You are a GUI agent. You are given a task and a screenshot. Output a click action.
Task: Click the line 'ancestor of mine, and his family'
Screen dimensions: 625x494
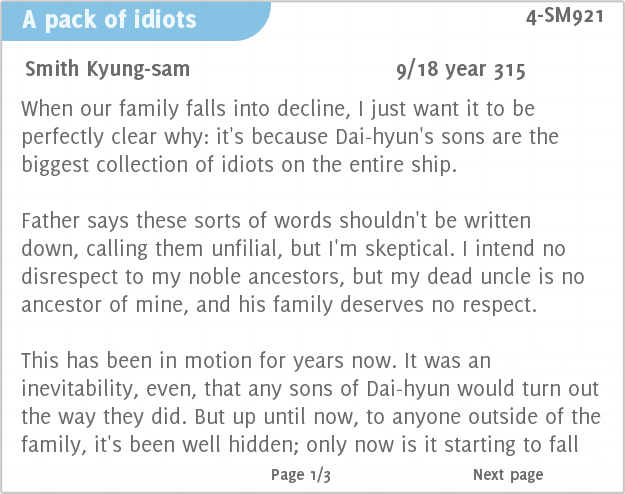279,305
